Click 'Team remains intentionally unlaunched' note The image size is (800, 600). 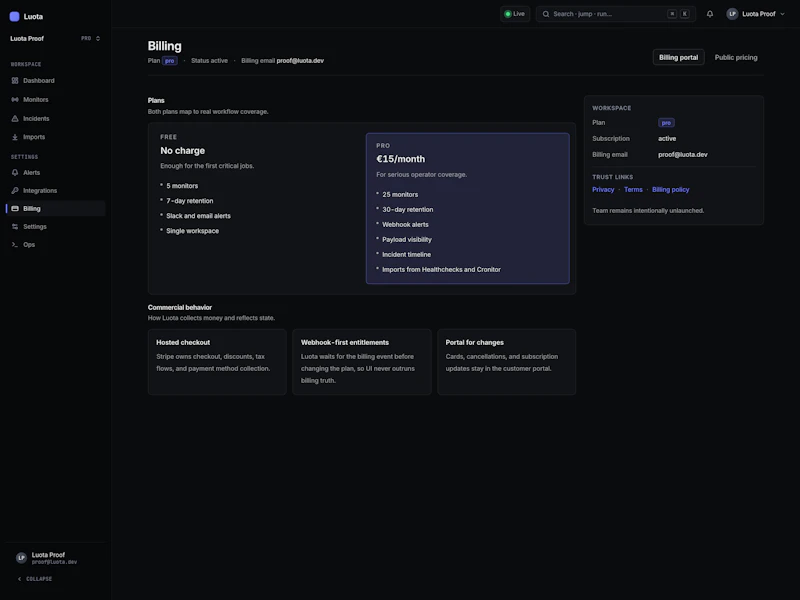(x=648, y=210)
